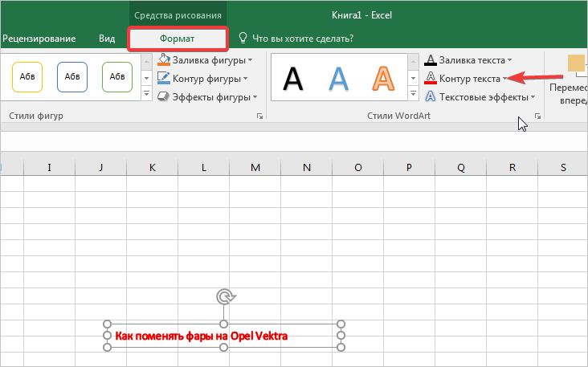
Task: Apply the yellow outlined Абв shape style
Action: tap(27, 77)
